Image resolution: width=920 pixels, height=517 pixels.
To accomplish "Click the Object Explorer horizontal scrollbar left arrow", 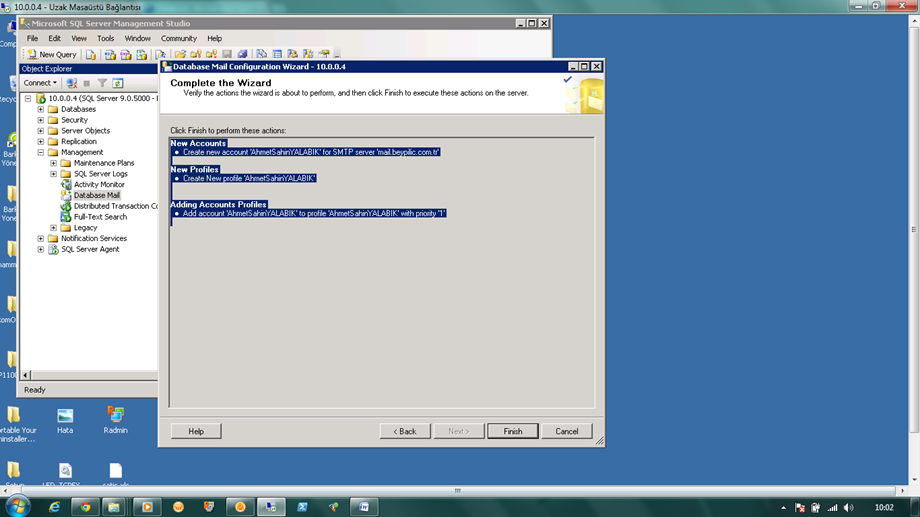I will [26, 375].
